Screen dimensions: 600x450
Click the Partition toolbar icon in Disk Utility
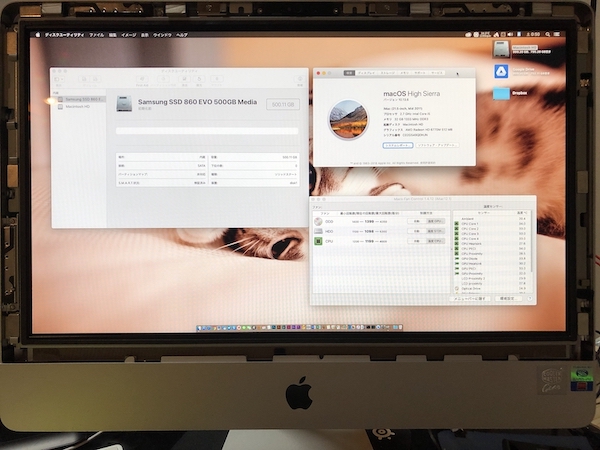[163, 80]
